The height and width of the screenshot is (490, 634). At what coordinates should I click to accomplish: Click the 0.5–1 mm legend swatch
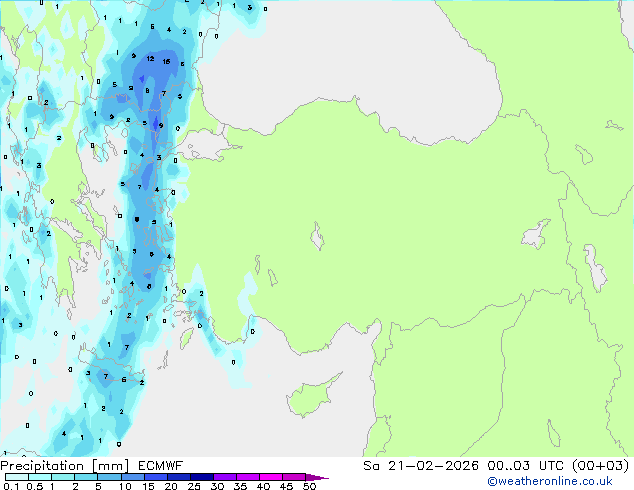point(40,477)
